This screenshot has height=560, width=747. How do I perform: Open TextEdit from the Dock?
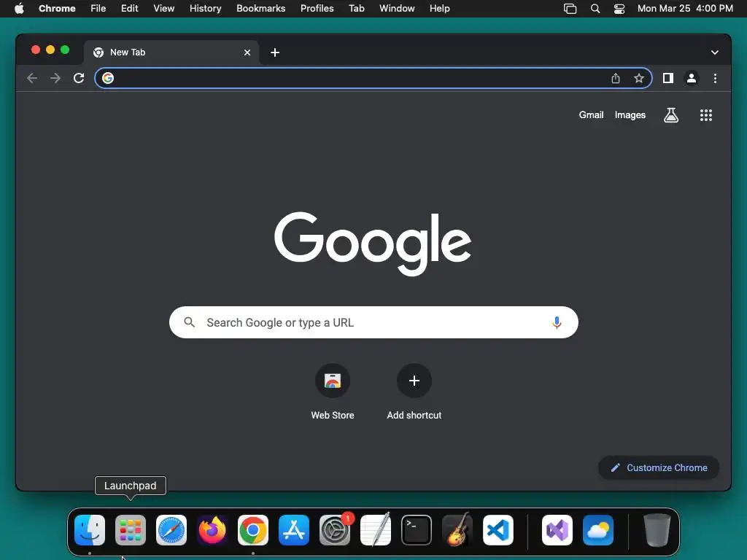pyautogui.click(x=376, y=530)
